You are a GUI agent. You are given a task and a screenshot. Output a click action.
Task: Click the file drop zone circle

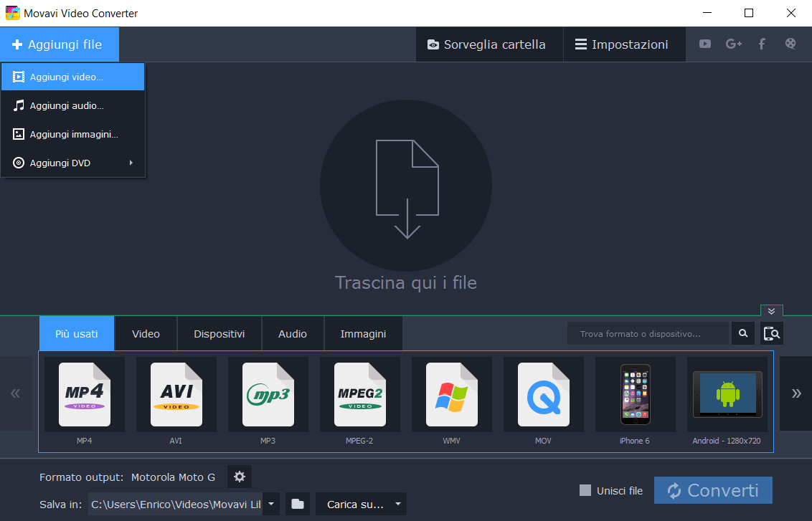pos(406,186)
